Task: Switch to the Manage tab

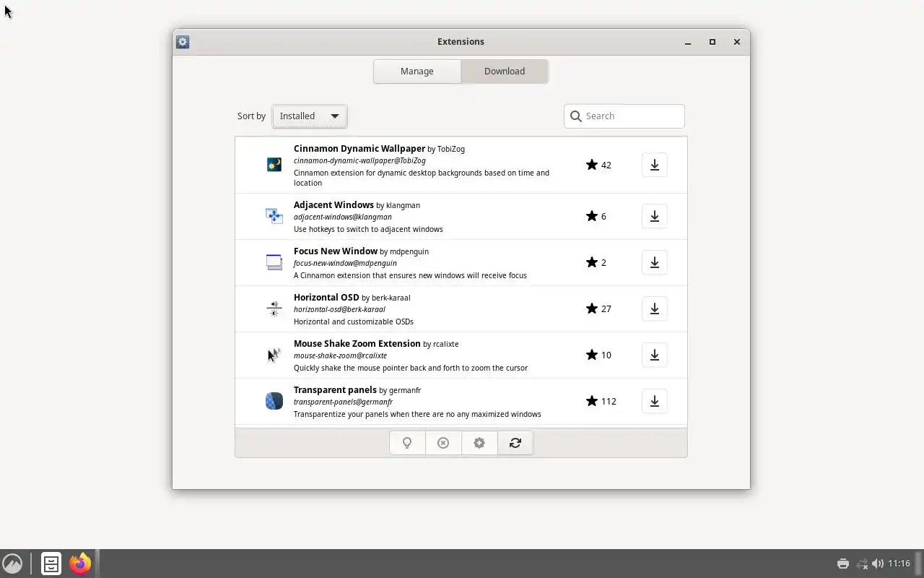Action: [417, 72]
